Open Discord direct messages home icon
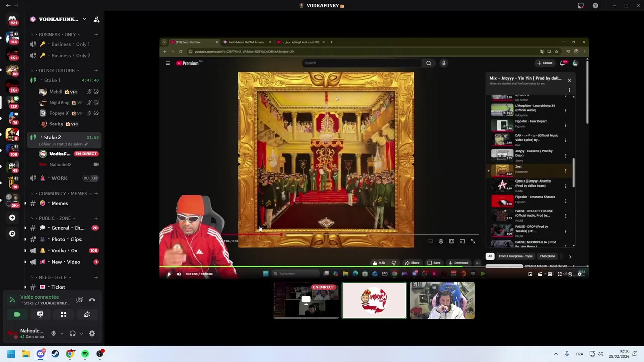 point(12,19)
